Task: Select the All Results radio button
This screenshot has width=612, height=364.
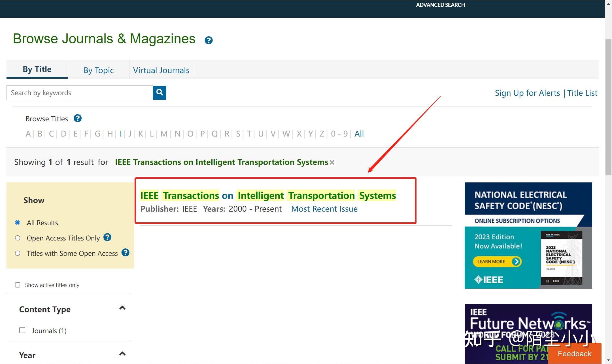Action: (18, 223)
